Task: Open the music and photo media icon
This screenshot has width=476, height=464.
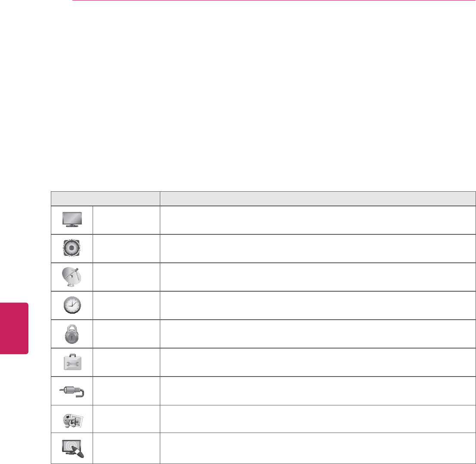Action: pos(72,419)
